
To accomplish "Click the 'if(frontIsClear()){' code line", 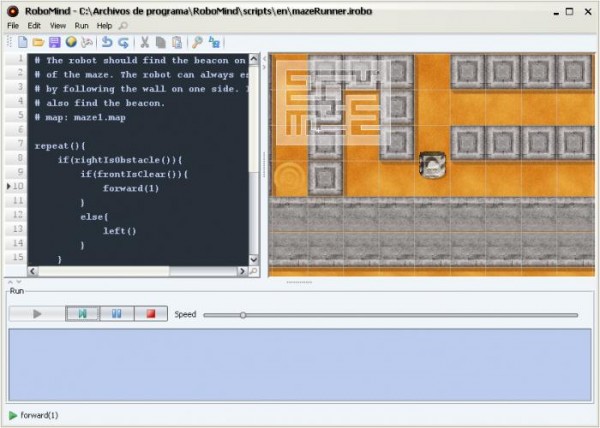I will [134, 174].
